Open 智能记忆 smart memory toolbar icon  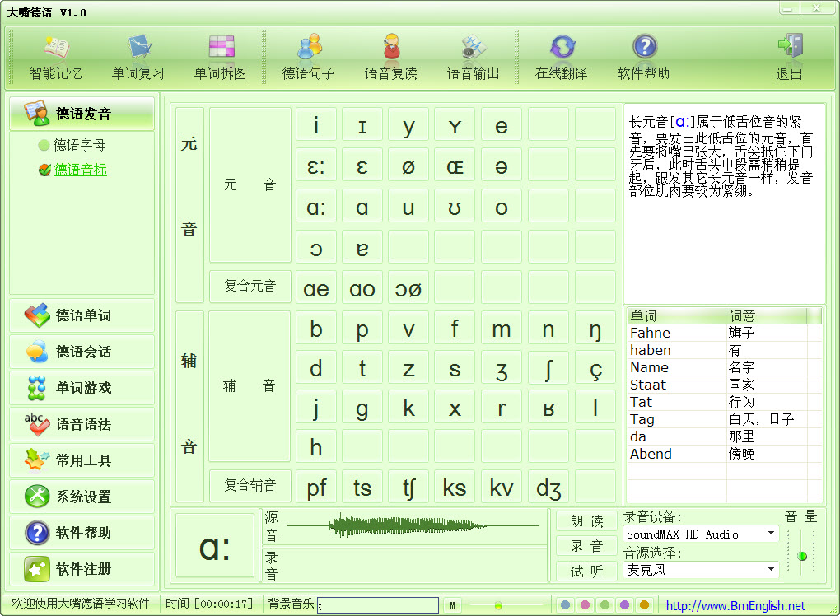(x=55, y=58)
